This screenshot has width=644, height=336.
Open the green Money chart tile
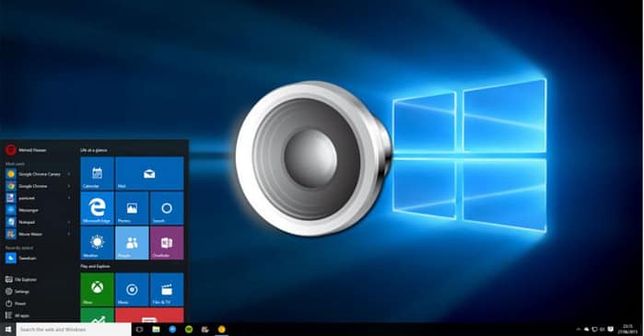point(97,315)
